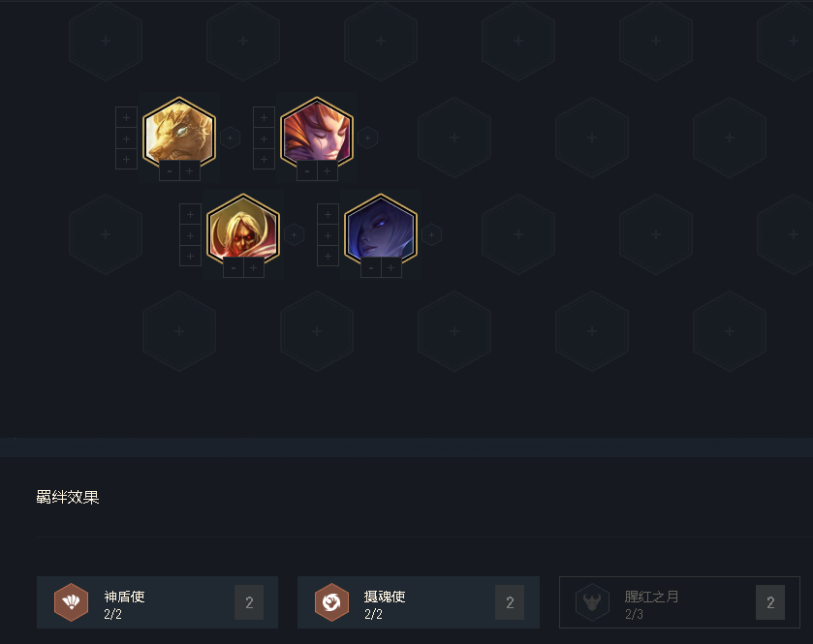813x644 pixels.
Task: Decrease Rakan star level with minus
Action: click(307, 170)
